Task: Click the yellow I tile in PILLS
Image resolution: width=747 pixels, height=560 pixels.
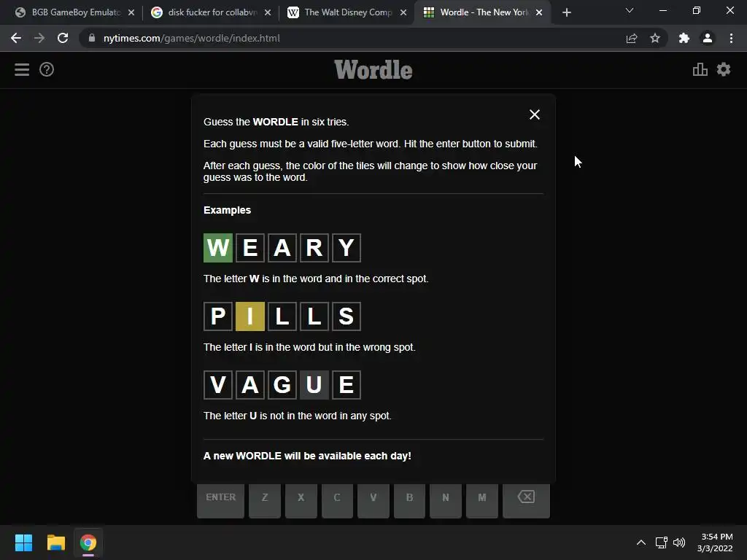Action: click(250, 316)
